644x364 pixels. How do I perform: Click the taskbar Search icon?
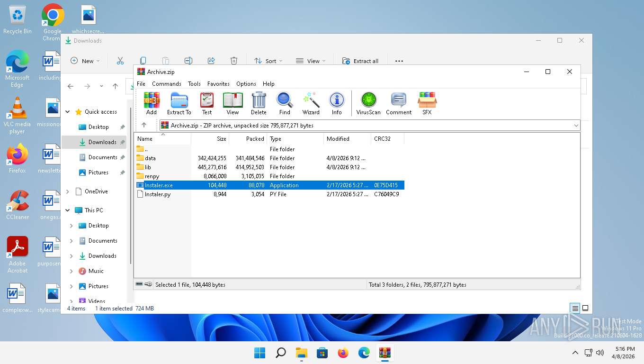281,353
